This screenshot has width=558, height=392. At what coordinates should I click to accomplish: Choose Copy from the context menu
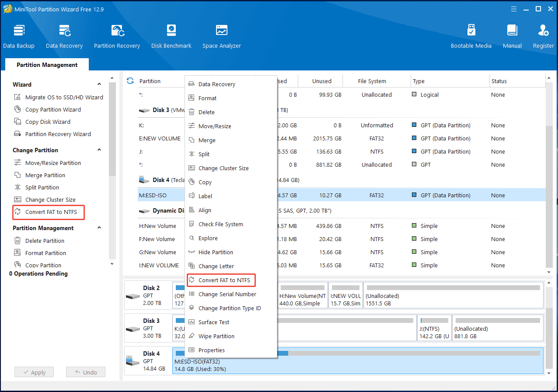(x=231, y=182)
